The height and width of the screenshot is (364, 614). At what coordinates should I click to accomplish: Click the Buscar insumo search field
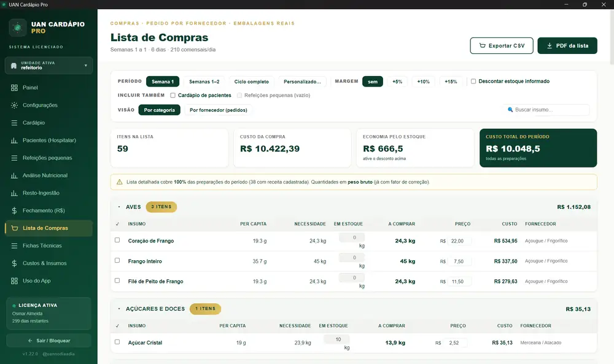(548, 110)
